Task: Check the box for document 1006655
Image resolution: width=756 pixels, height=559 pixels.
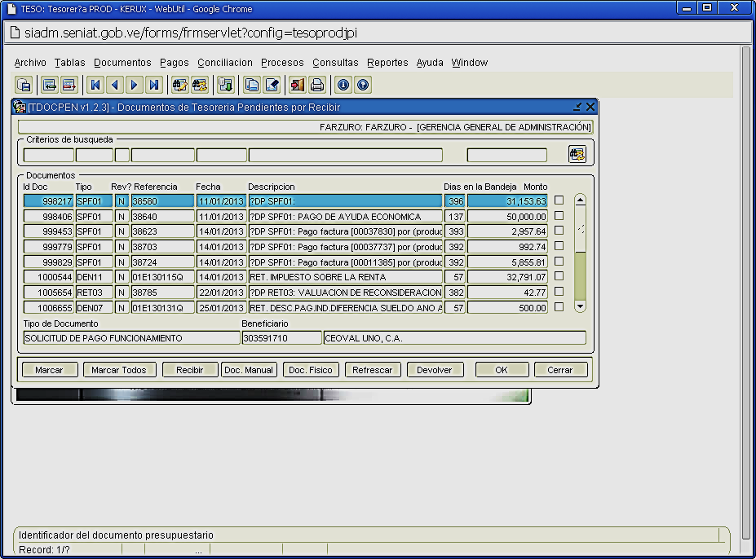Action: 559,307
